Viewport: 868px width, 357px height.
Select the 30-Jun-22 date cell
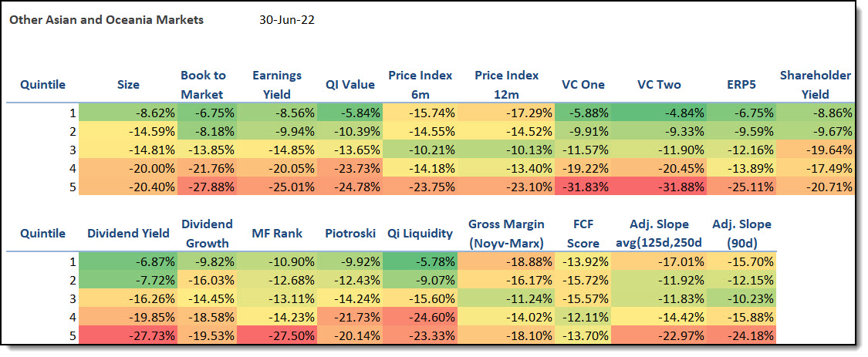pyautogui.click(x=287, y=19)
